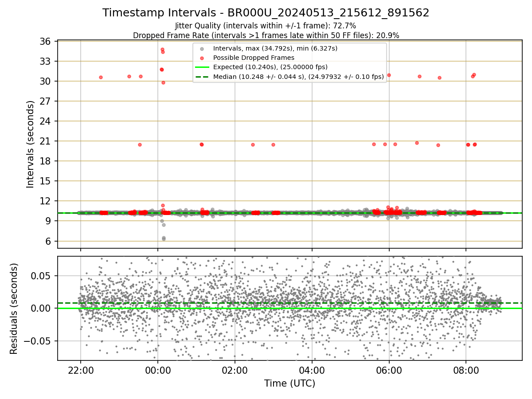The height and width of the screenshot is (399, 532).
Task: Click the legend entry 'Expected (10.240s), (25.00000 fps)'
Action: point(270,67)
